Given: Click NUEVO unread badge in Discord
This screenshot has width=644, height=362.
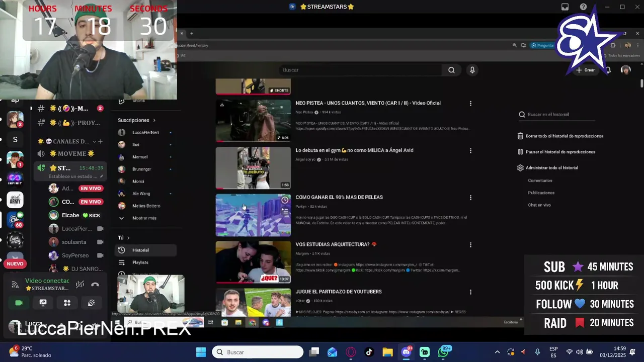Looking at the screenshot, I should (x=15, y=264).
